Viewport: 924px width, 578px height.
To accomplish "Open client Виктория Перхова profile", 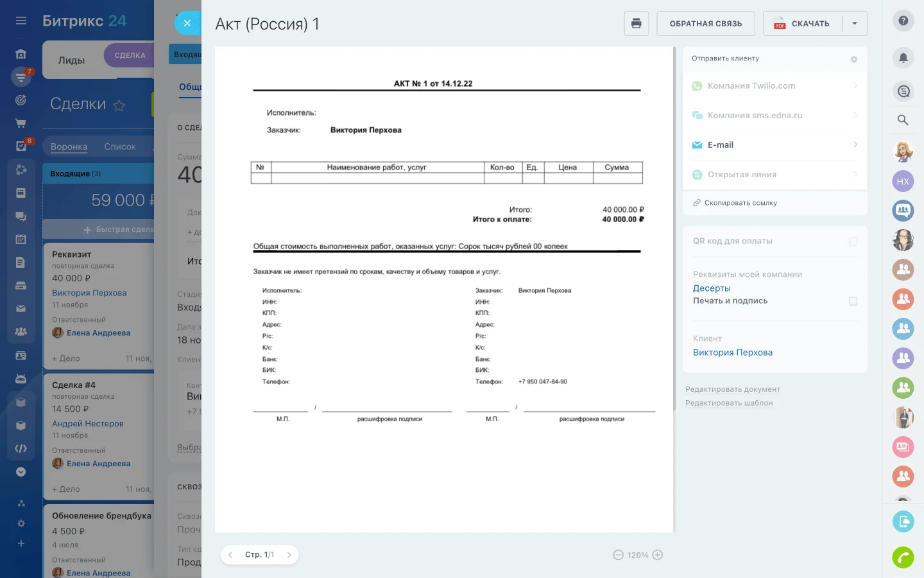I will [733, 352].
